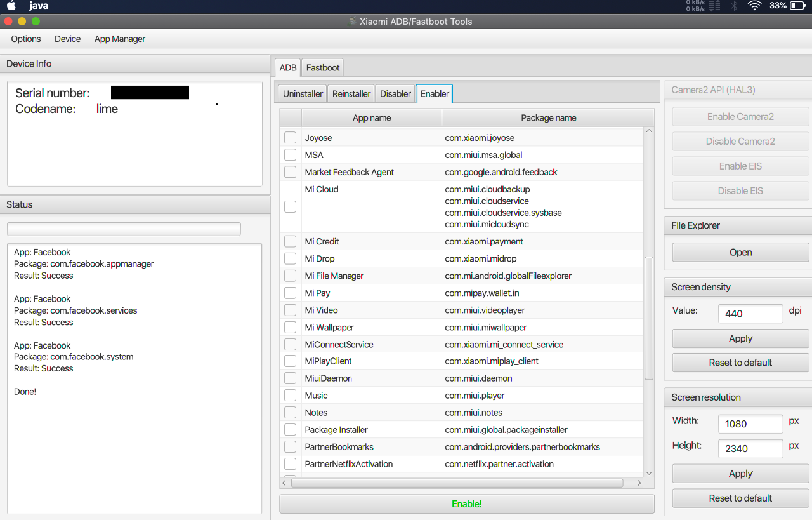Sort by App name column header

coord(372,117)
